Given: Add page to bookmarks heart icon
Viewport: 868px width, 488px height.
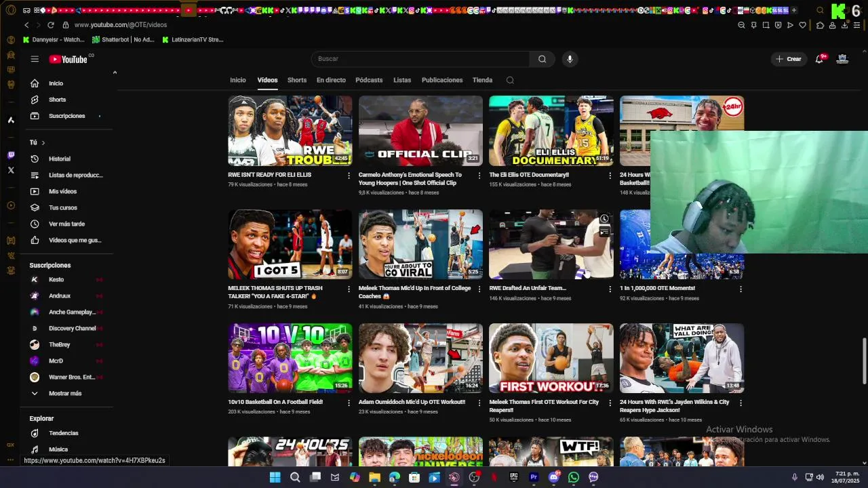Looking at the screenshot, I should (802, 25).
